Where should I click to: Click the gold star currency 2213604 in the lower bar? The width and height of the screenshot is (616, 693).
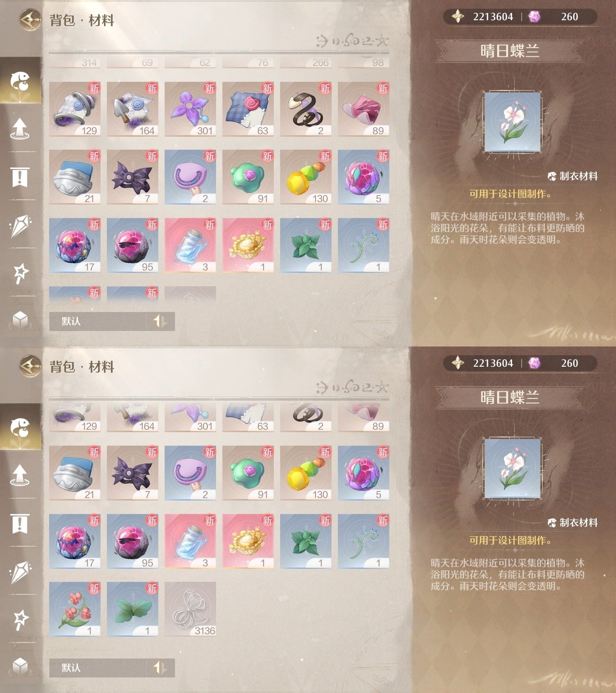tap(483, 363)
